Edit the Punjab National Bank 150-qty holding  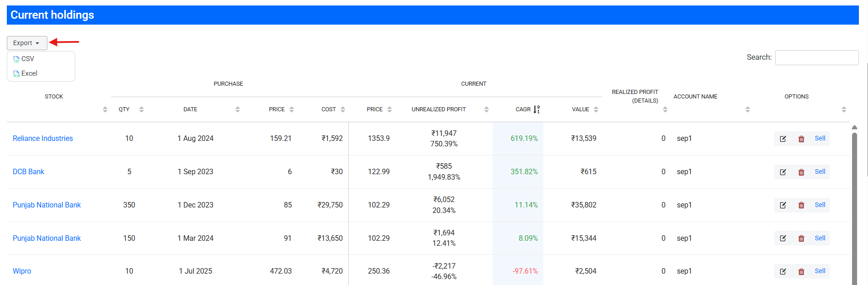click(783, 238)
